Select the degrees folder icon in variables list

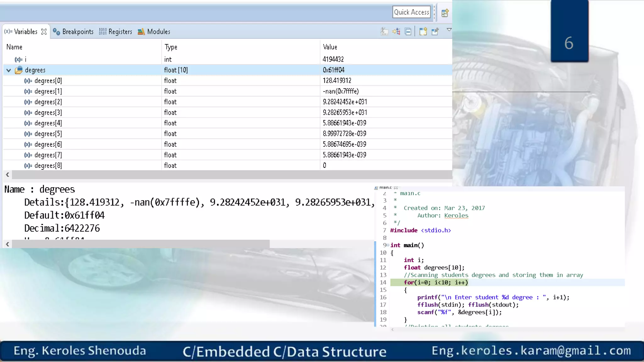click(x=19, y=70)
